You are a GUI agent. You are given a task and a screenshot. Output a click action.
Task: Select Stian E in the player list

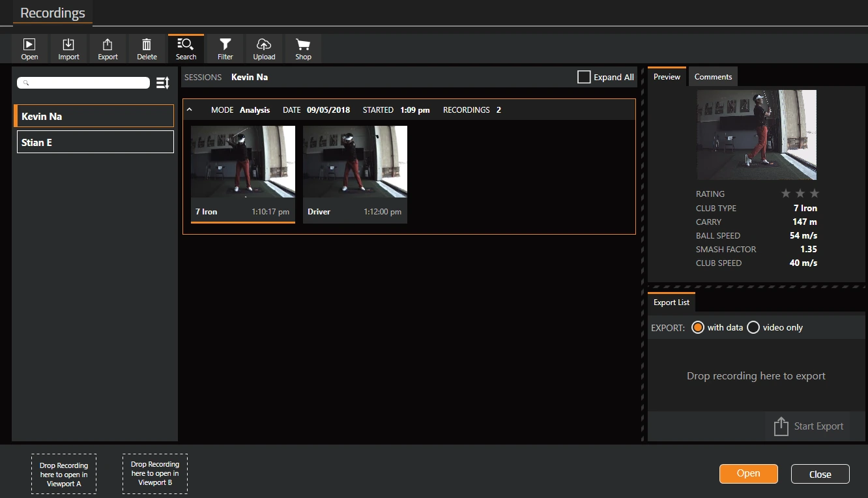pos(95,142)
